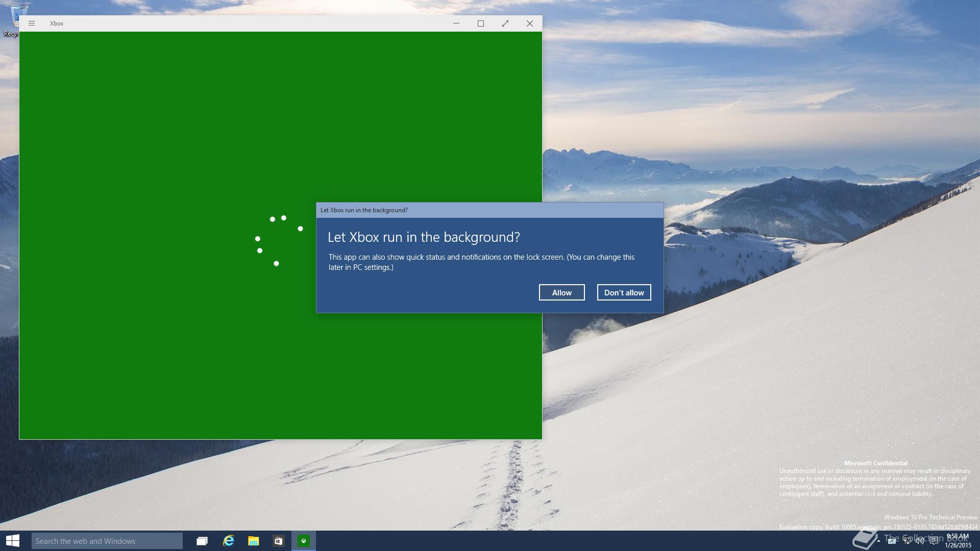
Task: Launch Internet Explorer from the taskbar
Action: (228, 541)
